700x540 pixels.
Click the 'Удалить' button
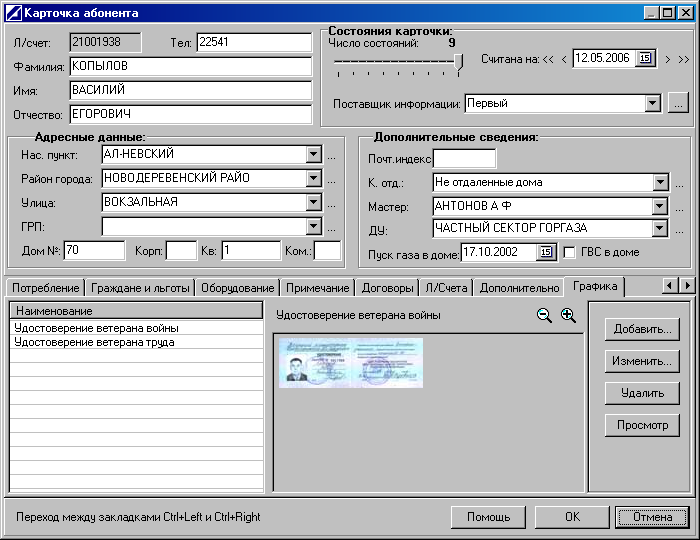[642, 393]
